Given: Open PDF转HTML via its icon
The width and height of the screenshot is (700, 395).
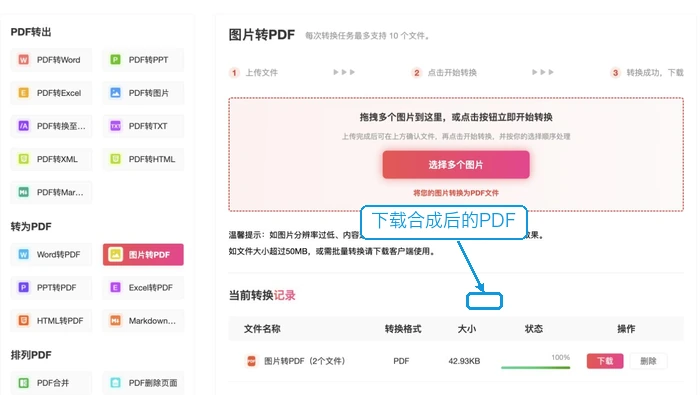Looking at the screenshot, I should coord(115,159).
